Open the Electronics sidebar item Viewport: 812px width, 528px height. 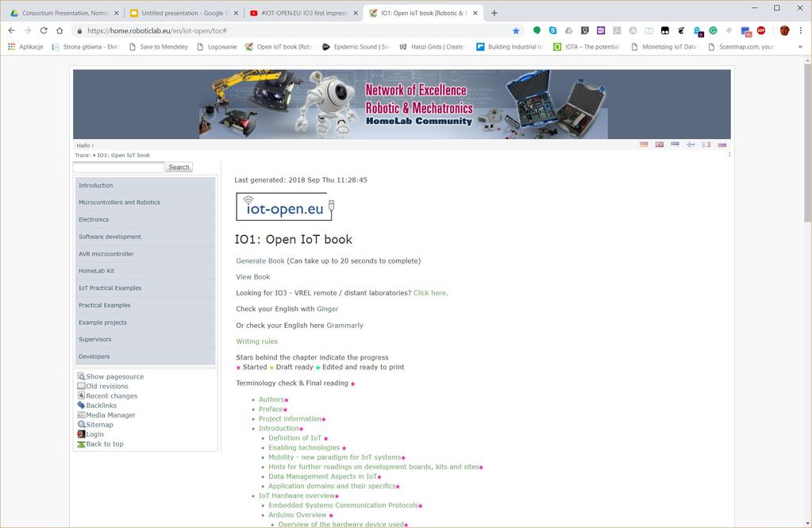click(145, 220)
